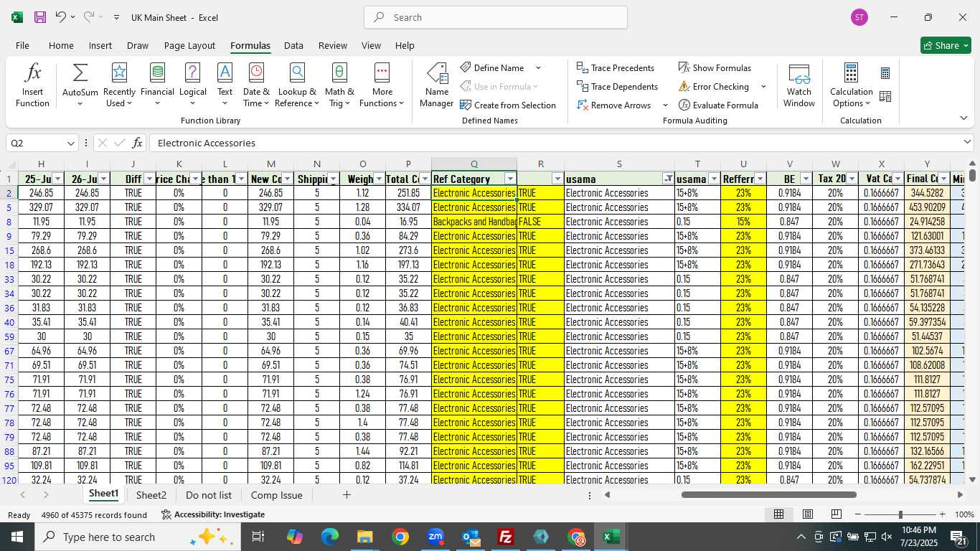The height and width of the screenshot is (551, 980).
Task: Click Trace Precedents
Action: (616, 68)
